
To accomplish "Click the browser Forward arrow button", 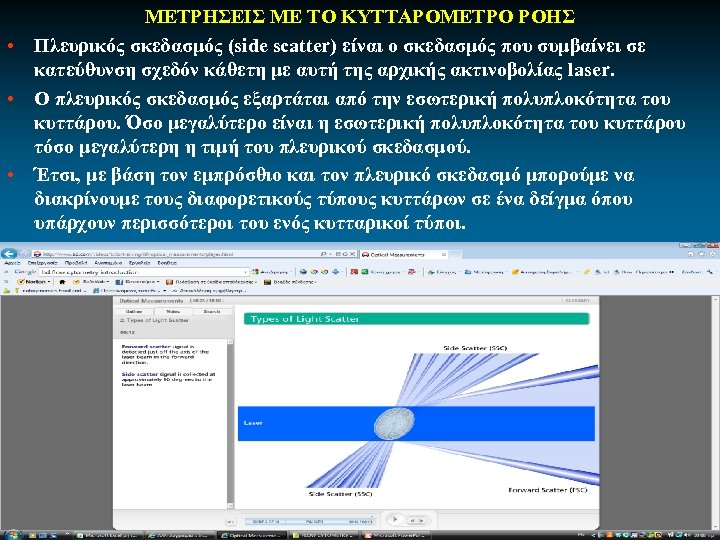I will click(24, 254).
